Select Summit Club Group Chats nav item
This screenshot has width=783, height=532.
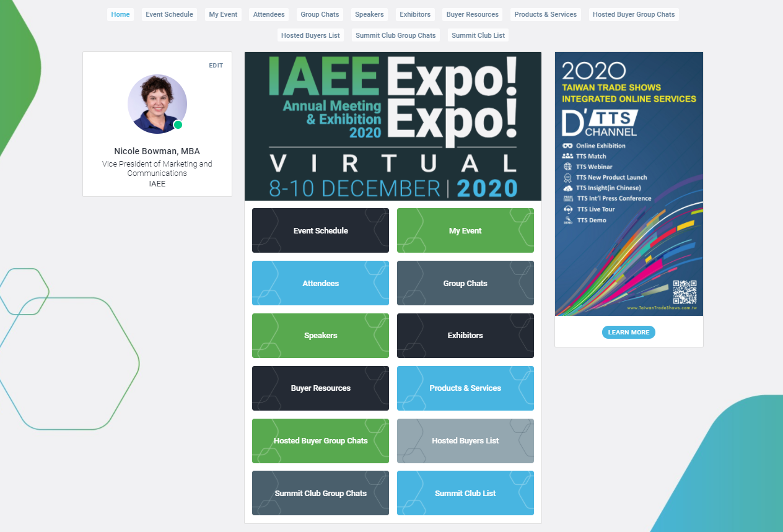click(396, 35)
